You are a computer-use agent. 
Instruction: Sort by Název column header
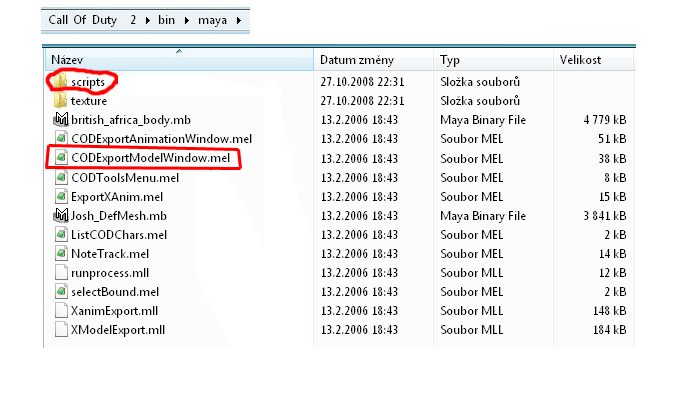[x=179, y=60]
